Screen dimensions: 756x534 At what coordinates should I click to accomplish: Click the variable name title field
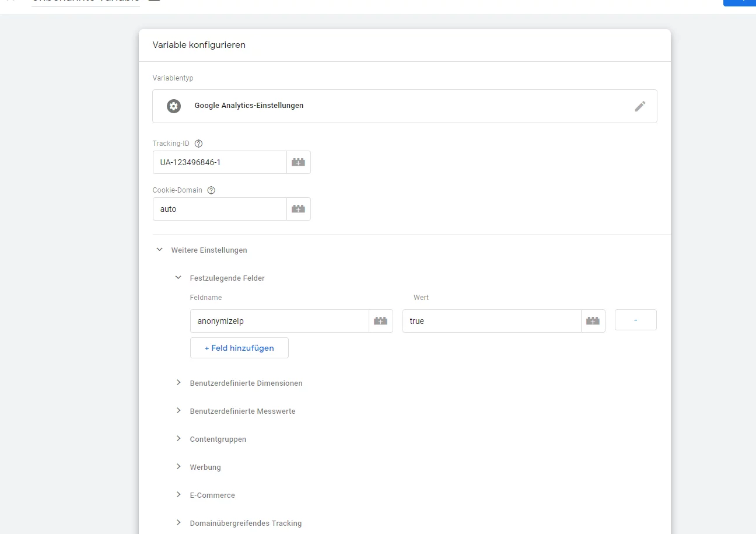point(86,2)
